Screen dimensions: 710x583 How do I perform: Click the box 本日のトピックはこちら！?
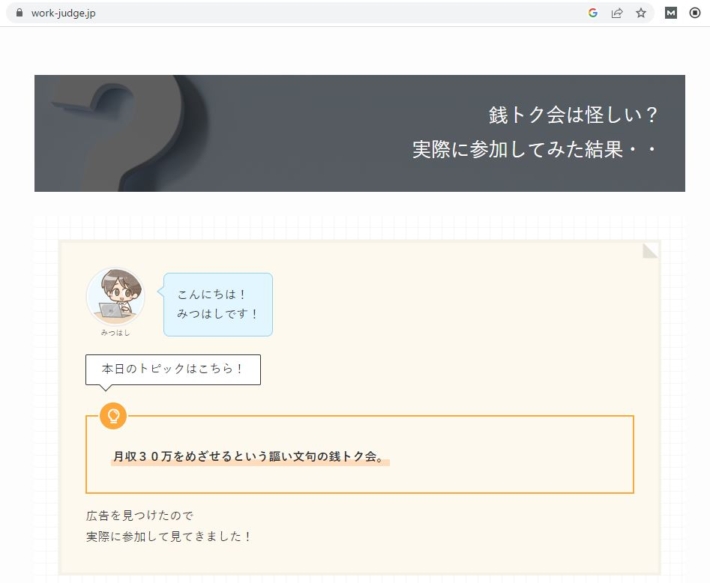click(x=173, y=369)
